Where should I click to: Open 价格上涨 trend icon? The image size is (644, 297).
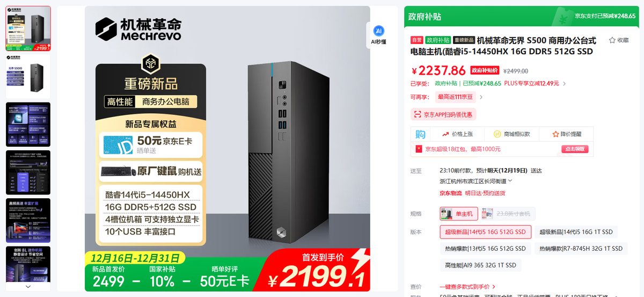coord(445,134)
